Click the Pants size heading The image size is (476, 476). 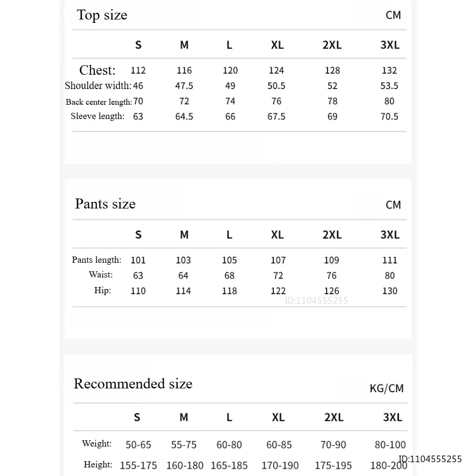(x=105, y=204)
